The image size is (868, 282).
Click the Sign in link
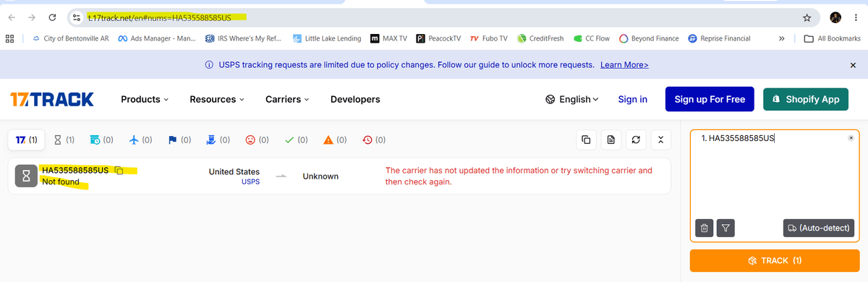pos(633,99)
